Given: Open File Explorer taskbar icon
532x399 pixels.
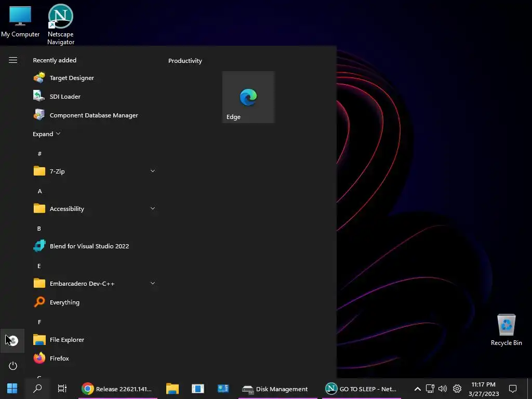Looking at the screenshot, I should coord(172,389).
